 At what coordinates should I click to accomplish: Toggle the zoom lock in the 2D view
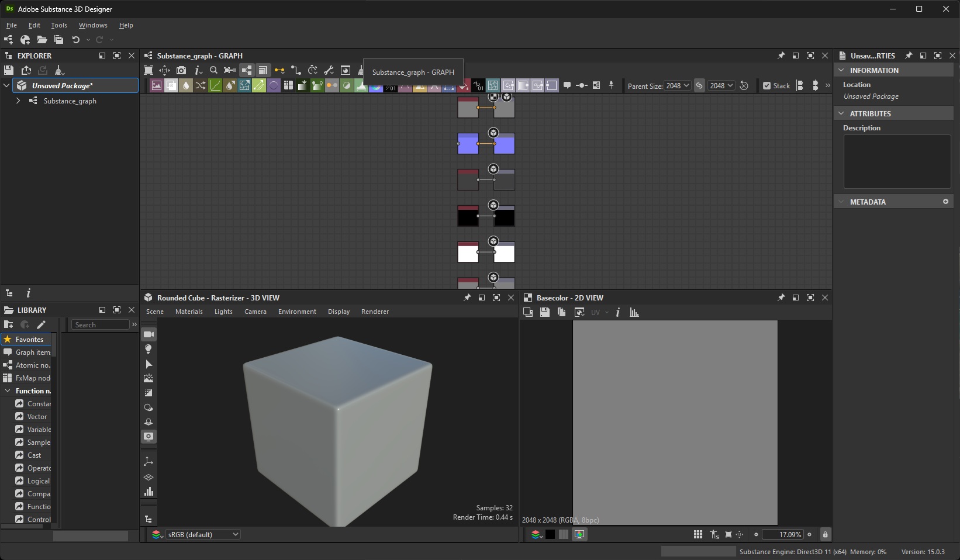[x=825, y=534]
